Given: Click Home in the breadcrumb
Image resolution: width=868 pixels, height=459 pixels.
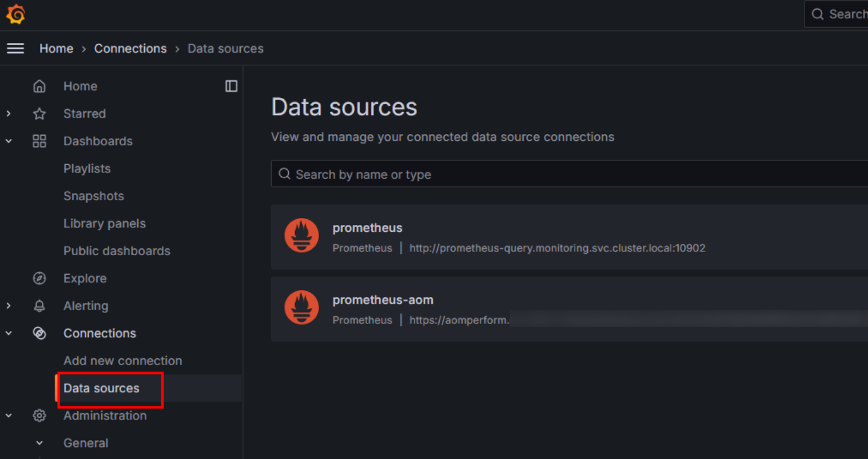Looking at the screenshot, I should pyautogui.click(x=56, y=49).
